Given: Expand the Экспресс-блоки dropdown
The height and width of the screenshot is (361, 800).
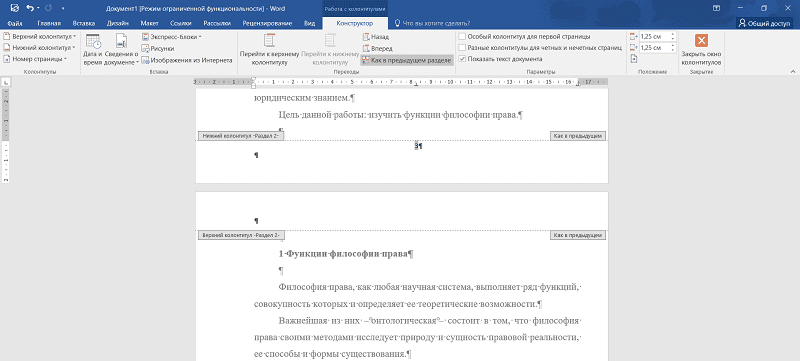Looking at the screenshot, I should tap(171, 37).
